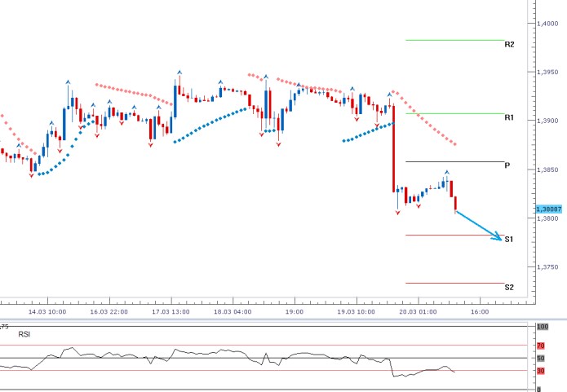Select the current price tag 1,38087
This screenshot has width=567, height=392.
click(x=548, y=209)
